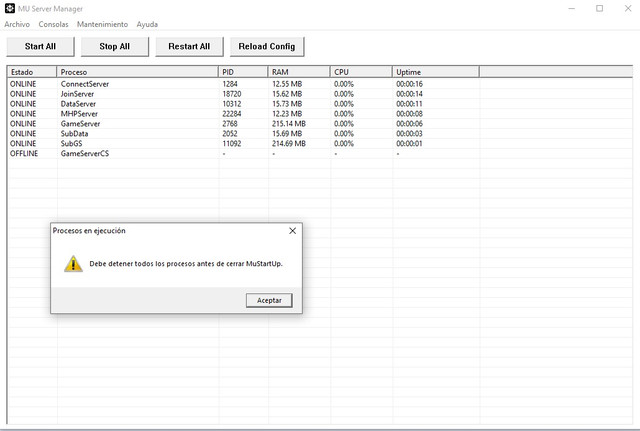Minimize the MU Server Manager window
The height and width of the screenshot is (431, 640).
point(571,8)
